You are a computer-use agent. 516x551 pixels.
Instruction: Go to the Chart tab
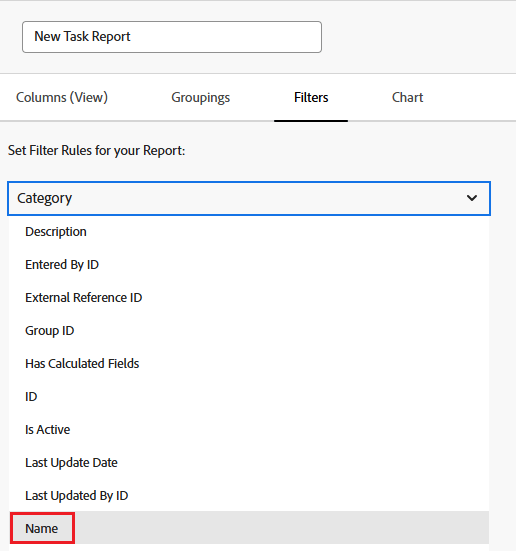click(x=407, y=97)
